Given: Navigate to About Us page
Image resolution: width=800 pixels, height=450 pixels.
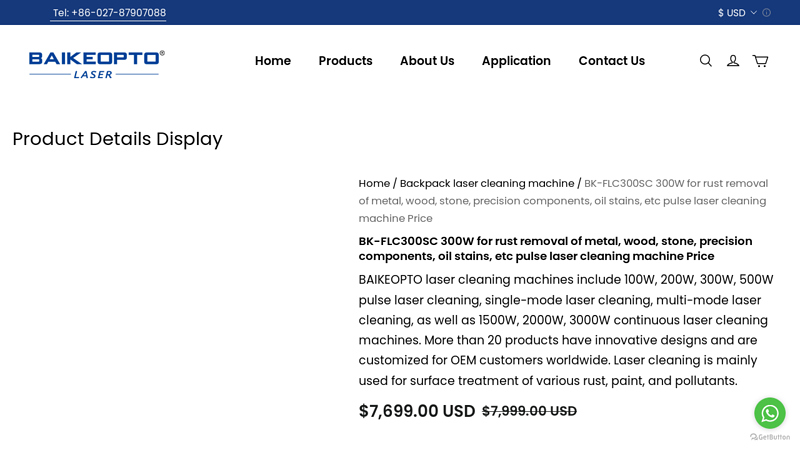Looking at the screenshot, I should [427, 61].
